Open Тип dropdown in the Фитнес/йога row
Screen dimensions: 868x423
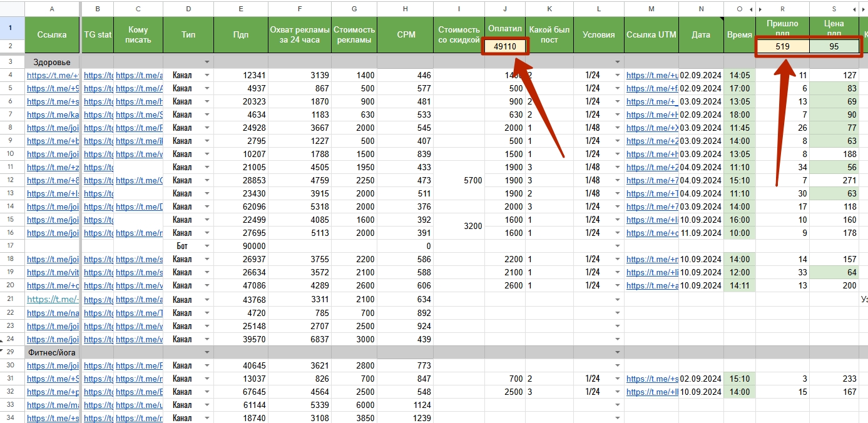pos(207,353)
